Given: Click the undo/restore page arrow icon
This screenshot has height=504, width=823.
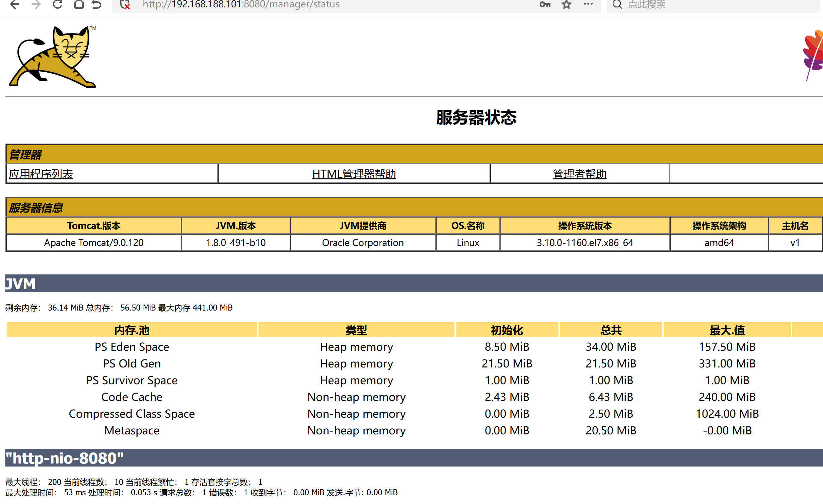Looking at the screenshot, I should (97, 4).
